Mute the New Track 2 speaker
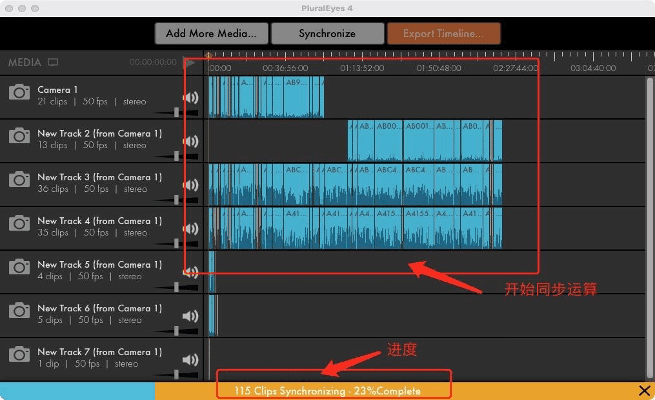This screenshot has height=400, width=655. click(190, 141)
